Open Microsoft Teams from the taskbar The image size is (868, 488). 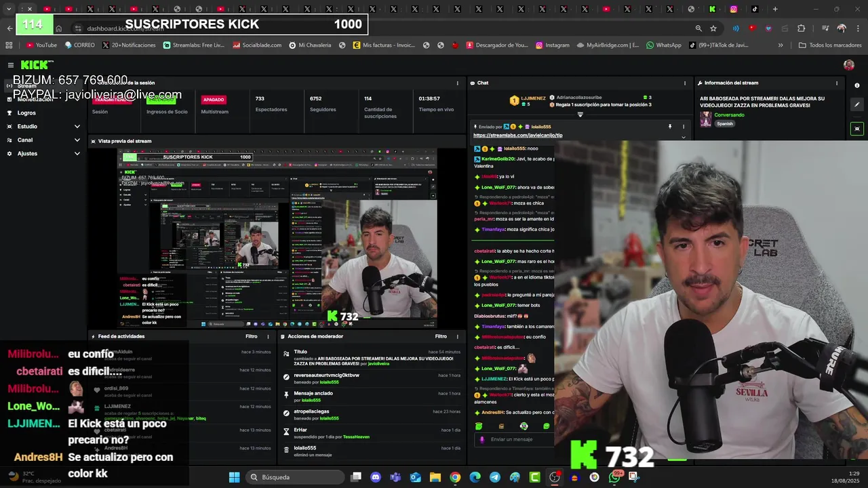[x=395, y=477]
